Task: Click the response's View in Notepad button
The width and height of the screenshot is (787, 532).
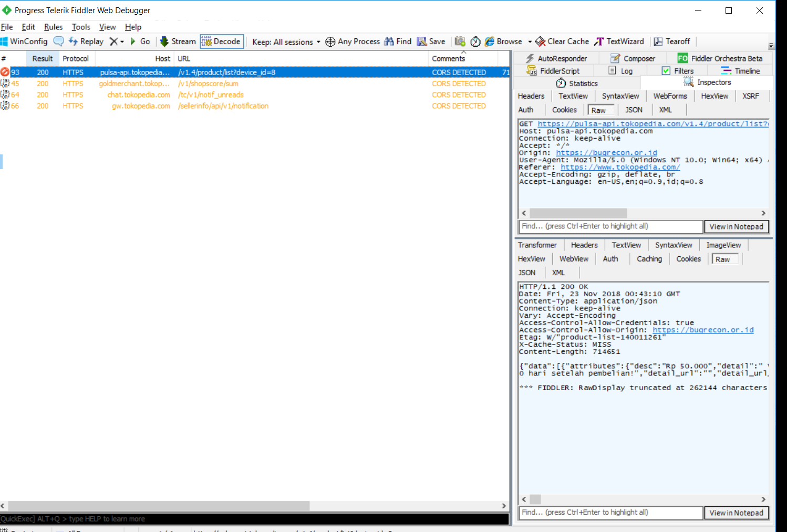Action: pos(736,513)
